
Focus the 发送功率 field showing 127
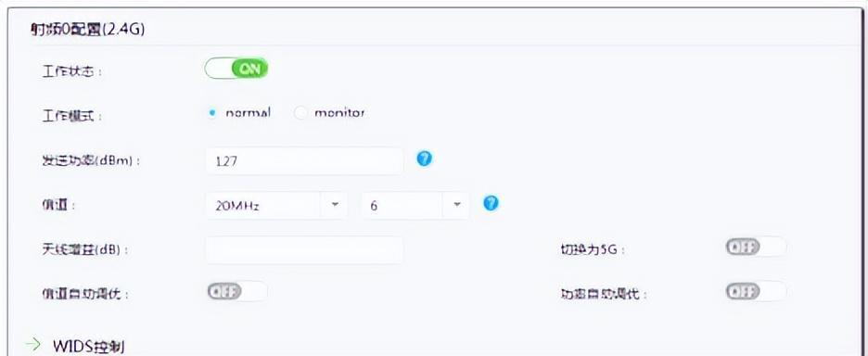(304, 161)
